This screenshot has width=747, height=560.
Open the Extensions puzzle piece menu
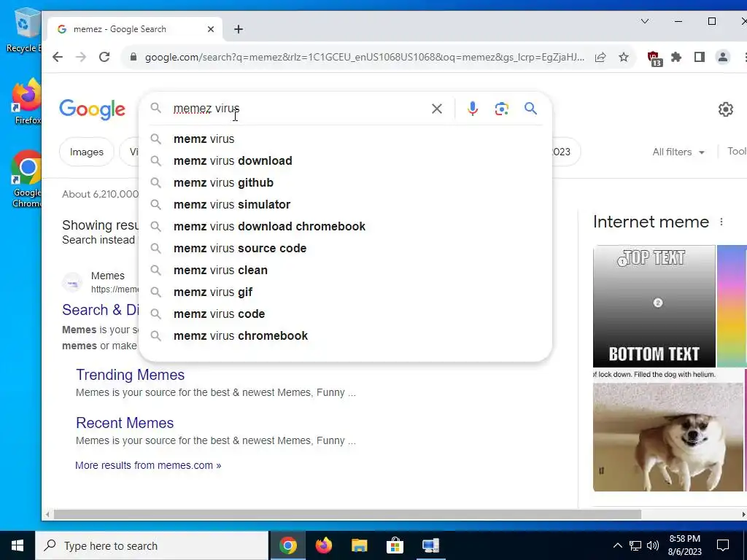click(x=676, y=57)
